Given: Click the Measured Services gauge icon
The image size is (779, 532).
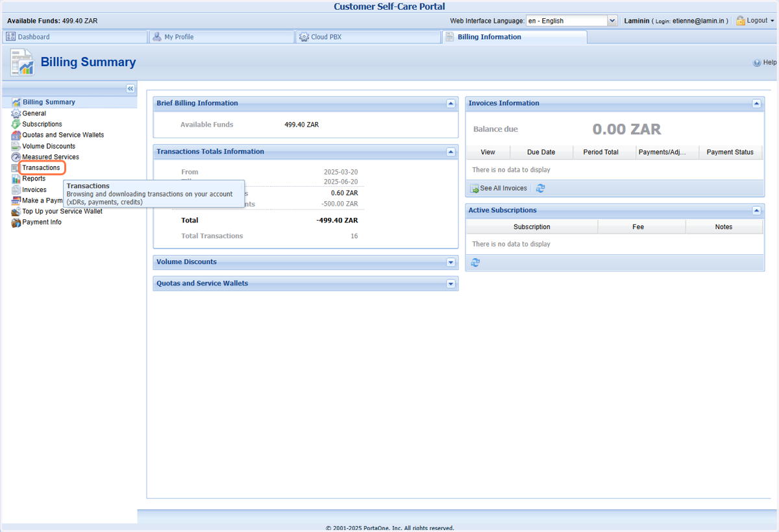Looking at the screenshot, I should [x=16, y=157].
